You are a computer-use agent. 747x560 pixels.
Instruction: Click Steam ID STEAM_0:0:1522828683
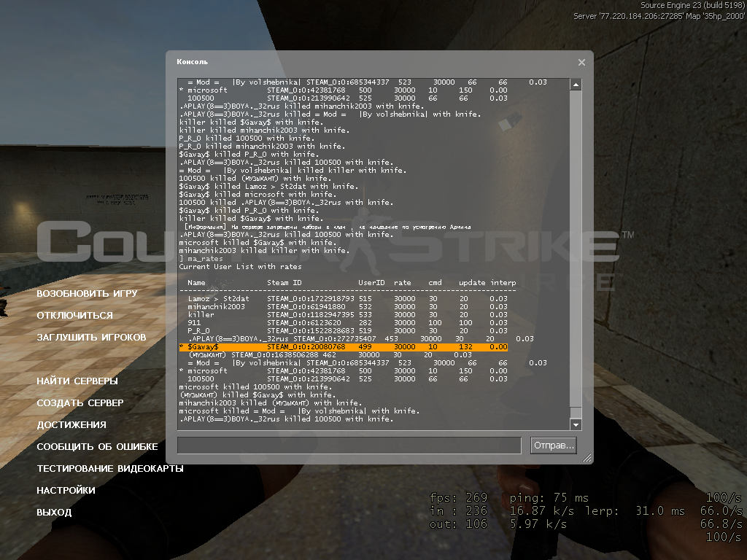tap(311, 330)
